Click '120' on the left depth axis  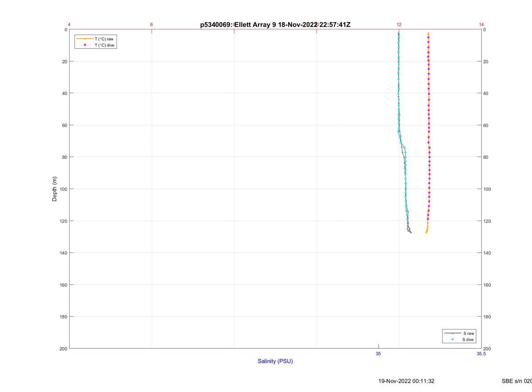[63, 221]
